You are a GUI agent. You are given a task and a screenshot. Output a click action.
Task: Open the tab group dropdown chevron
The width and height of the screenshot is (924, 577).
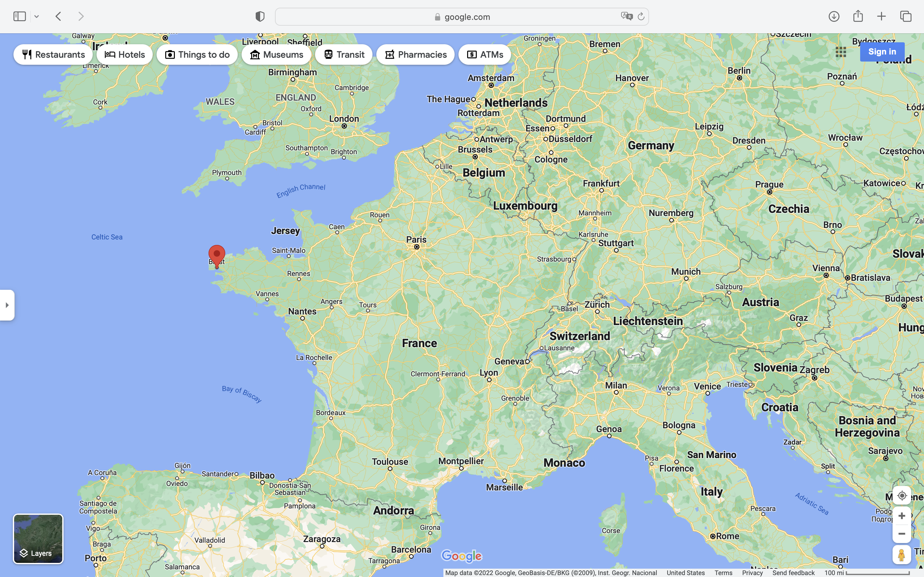pyautogui.click(x=37, y=16)
